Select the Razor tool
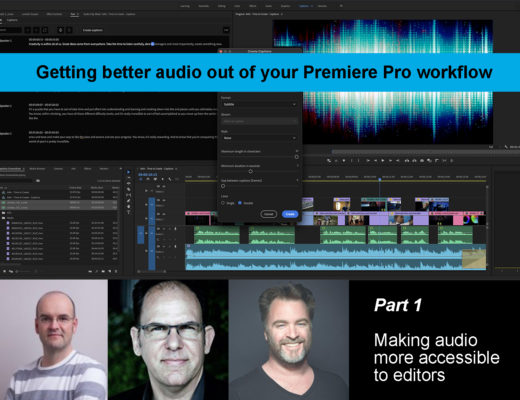 tap(128, 189)
